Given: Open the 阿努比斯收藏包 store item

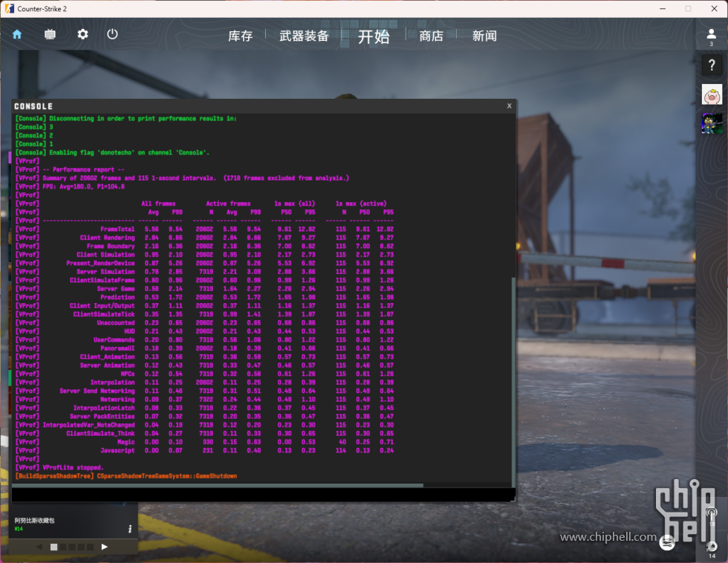Looking at the screenshot, I should click(x=74, y=520).
